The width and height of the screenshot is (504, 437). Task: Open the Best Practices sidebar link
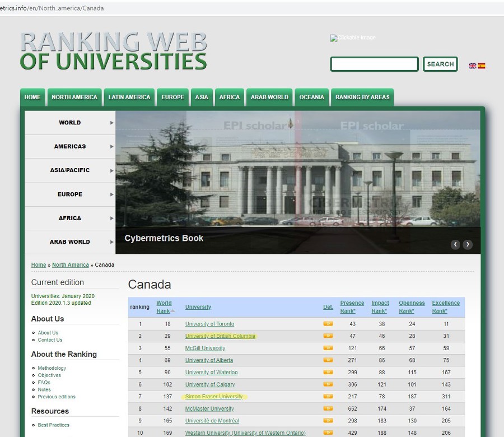[54, 425]
